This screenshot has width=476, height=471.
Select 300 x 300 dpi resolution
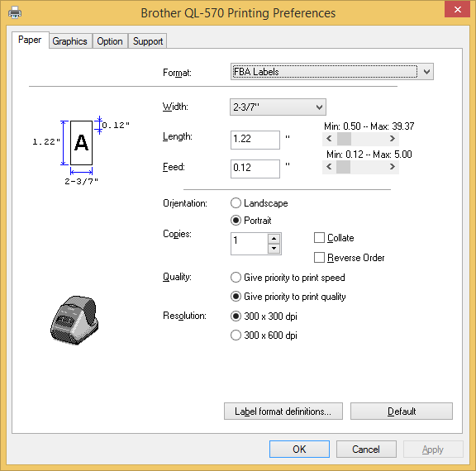pos(264,316)
